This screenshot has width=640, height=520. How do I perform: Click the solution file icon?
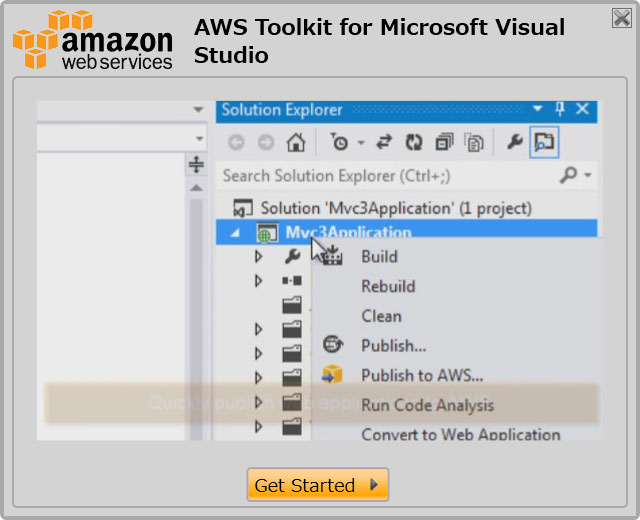[243, 208]
